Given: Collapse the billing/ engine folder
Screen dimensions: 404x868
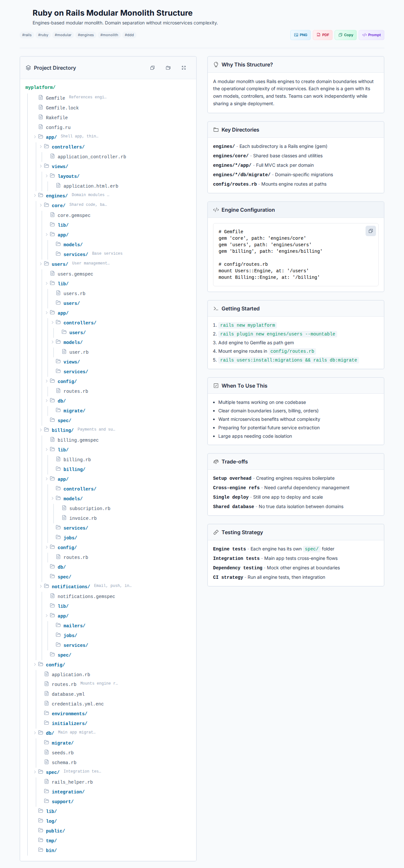Looking at the screenshot, I should coord(41,430).
